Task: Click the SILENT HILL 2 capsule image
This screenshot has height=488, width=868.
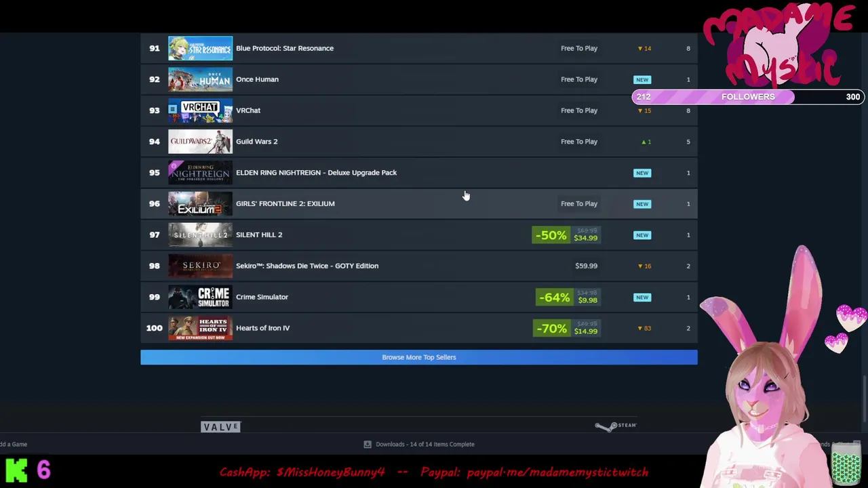Action: pos(200,235)
